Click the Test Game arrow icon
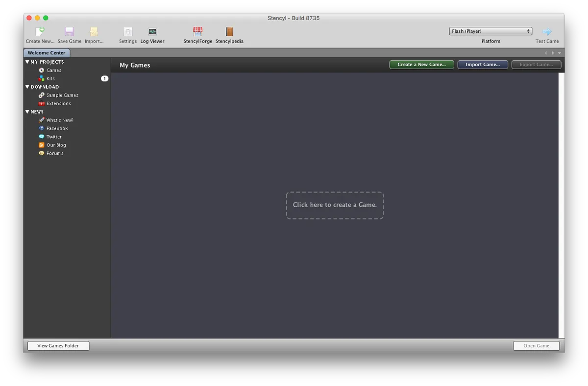This screenshot has width=588, height=386. [547, 32]
